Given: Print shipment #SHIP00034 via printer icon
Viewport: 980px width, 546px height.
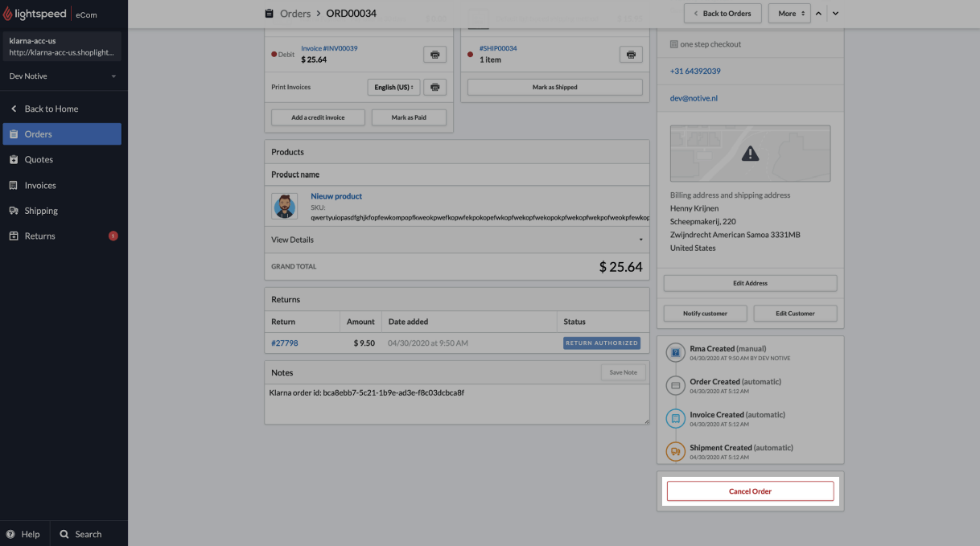Looking at the screenshot, I should tap(631, 54).
